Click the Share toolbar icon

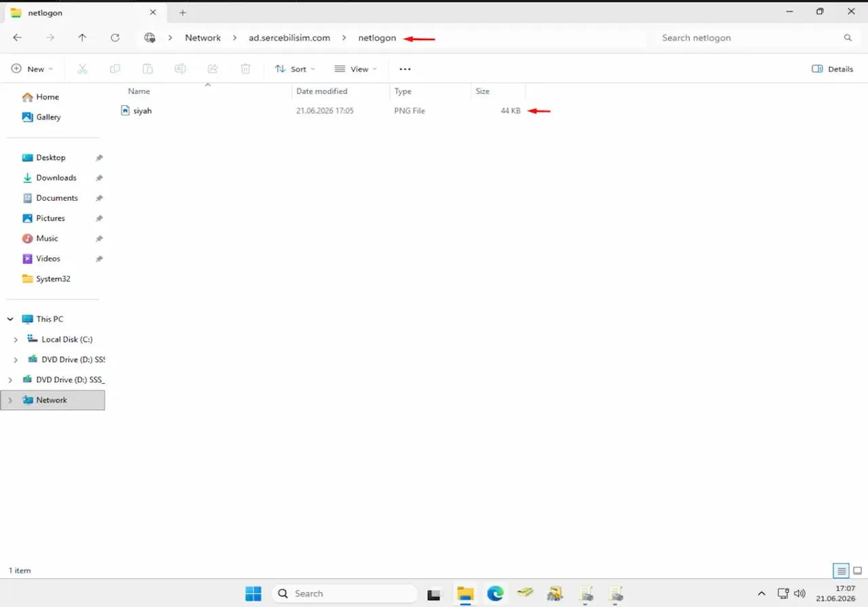click(x=213, y=68)
